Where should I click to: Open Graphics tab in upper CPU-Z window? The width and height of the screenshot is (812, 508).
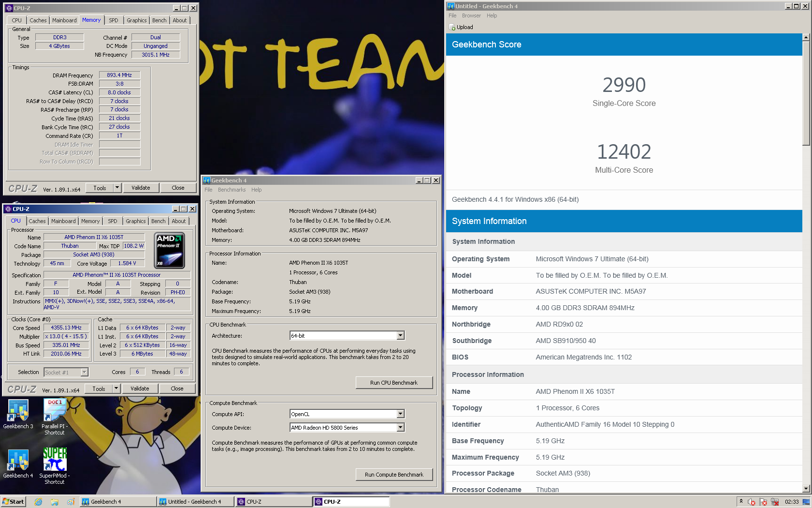pos(137,20)
